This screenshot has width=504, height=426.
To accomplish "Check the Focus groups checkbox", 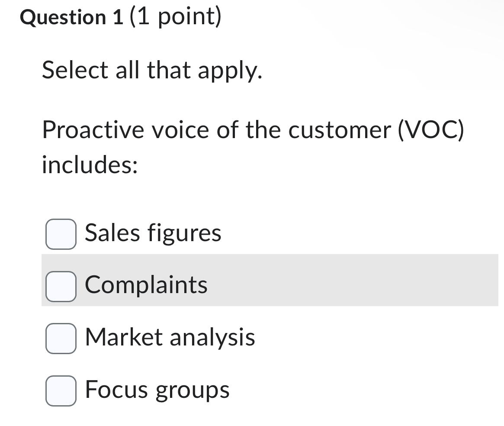I will (61, 390).
